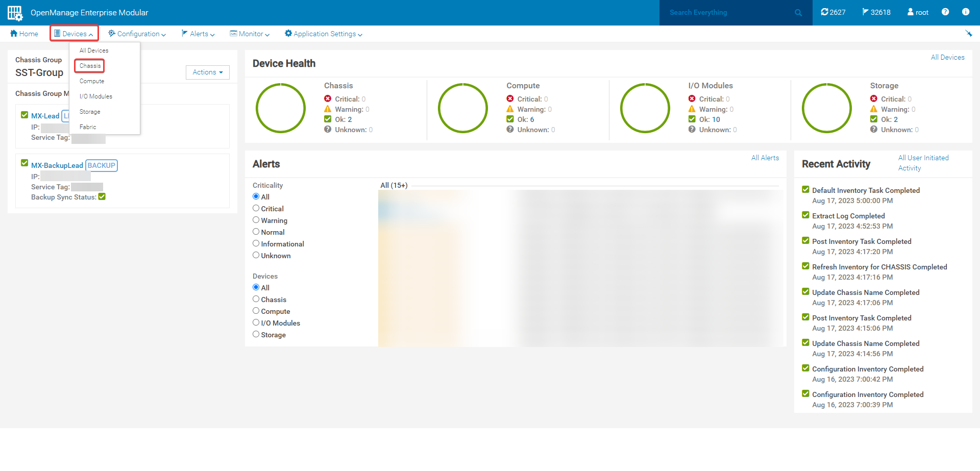This screenshot has height=471, width=980.
Task: Expand the Configuration menu
Action: pyautogui.click(x=137, y=34)
